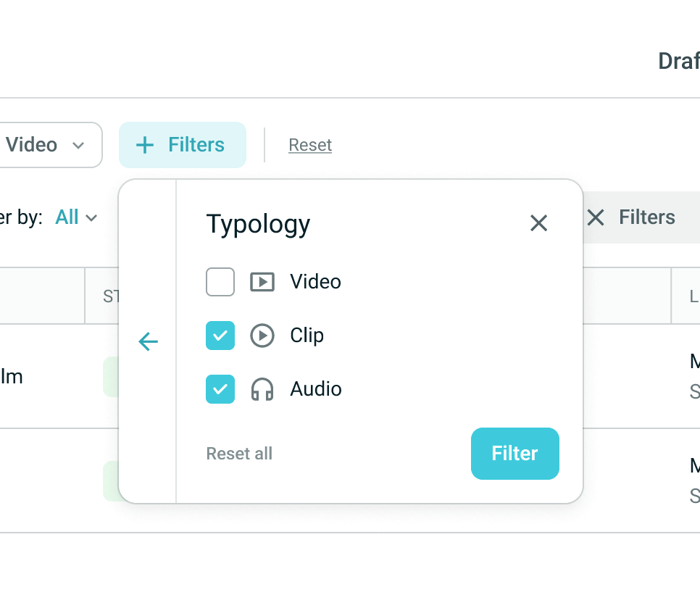The image size is (700, 616).
Task: Expand the order by All dropdown
Action: tap(76, 217)
